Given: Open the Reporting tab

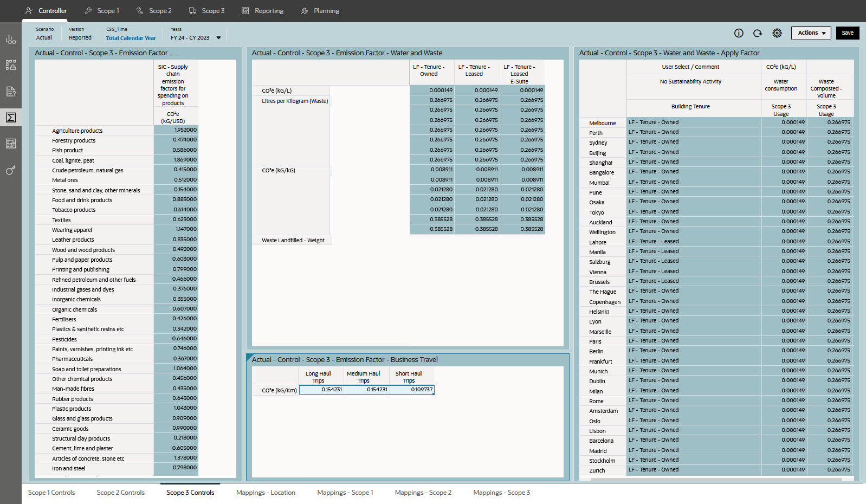Looking at the screenshot, I should tap(263, 11).
